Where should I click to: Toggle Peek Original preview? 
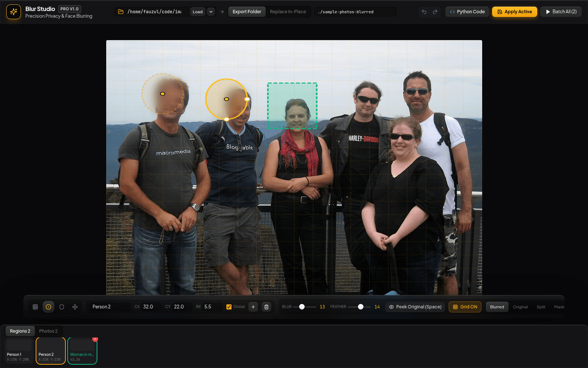(415, 307)
